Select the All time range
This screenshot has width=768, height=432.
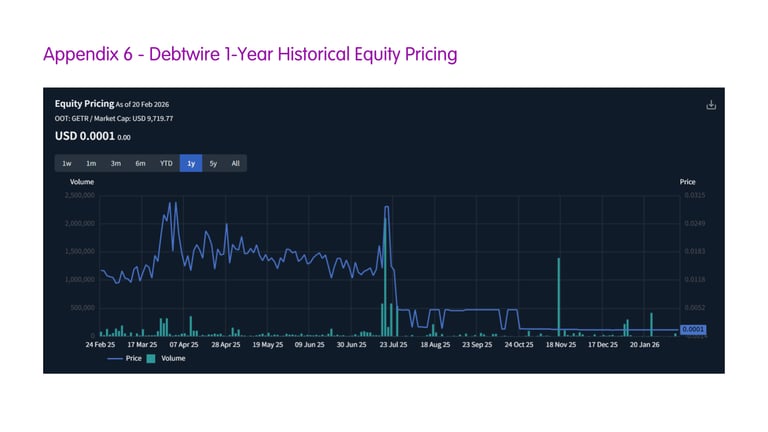pyautogui.click(x=235, y=163)
